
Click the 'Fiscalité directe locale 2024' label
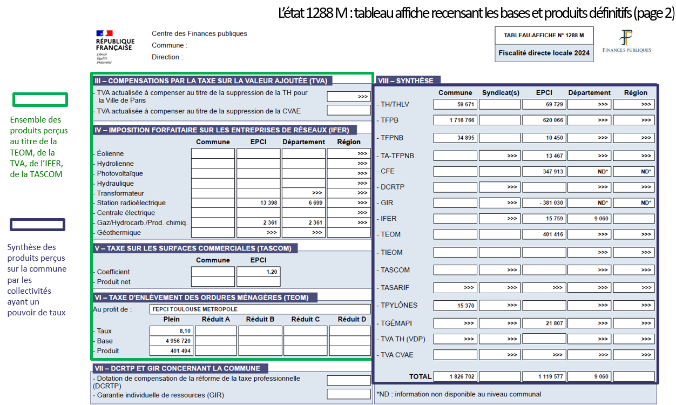[x=544, y=53]
